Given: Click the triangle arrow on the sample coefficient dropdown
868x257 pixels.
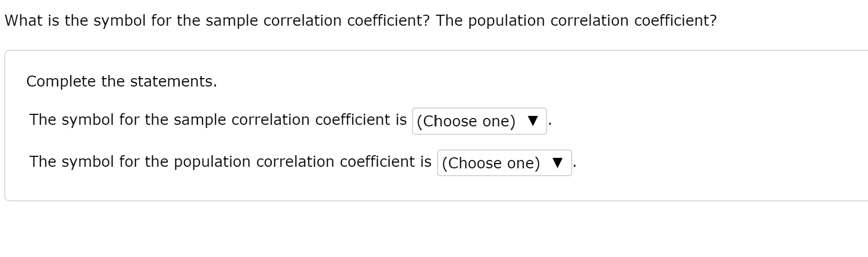Looking at the screenshot, I should click(532, 121).
